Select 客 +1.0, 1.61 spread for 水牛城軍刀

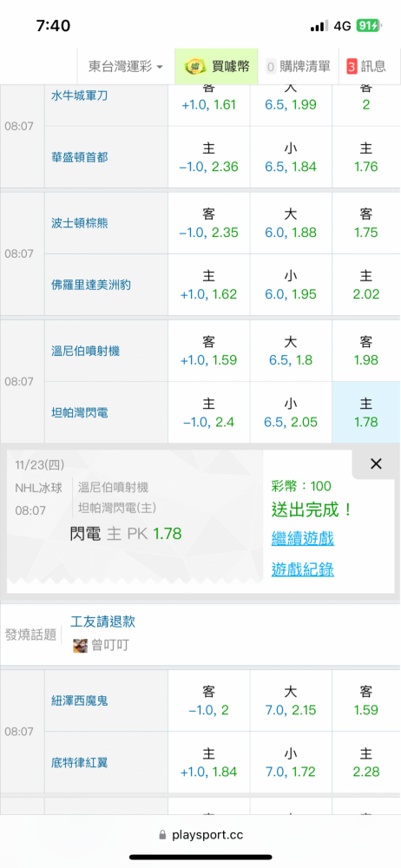click(209, 105)
